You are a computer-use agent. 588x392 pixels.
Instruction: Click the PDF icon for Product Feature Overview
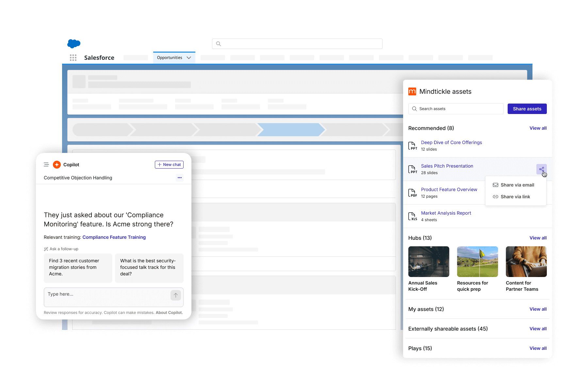point(413,192)
